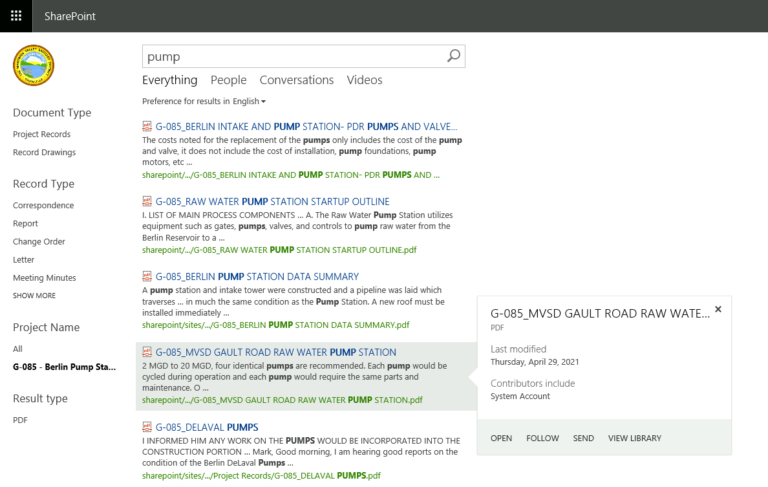Click into the search box containing pump
The width and height of the screenshot is (768, 487).
pos(294,56)
